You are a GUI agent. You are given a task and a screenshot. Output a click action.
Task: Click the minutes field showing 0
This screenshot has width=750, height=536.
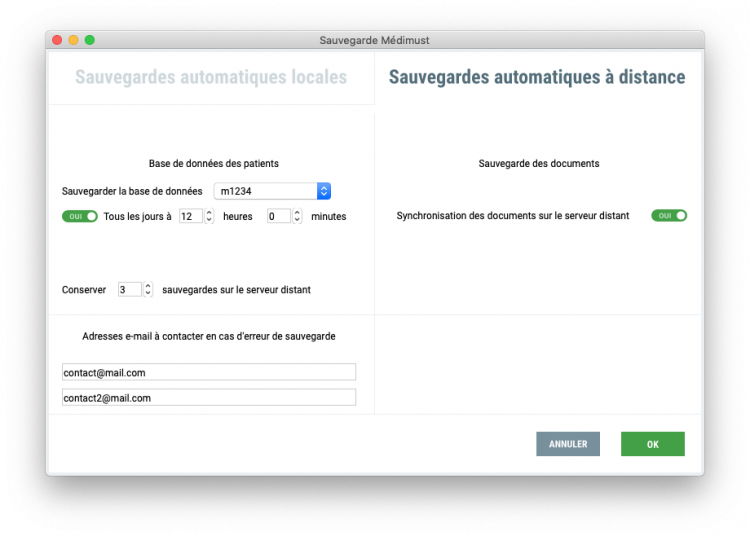click(x=279, y=217)
